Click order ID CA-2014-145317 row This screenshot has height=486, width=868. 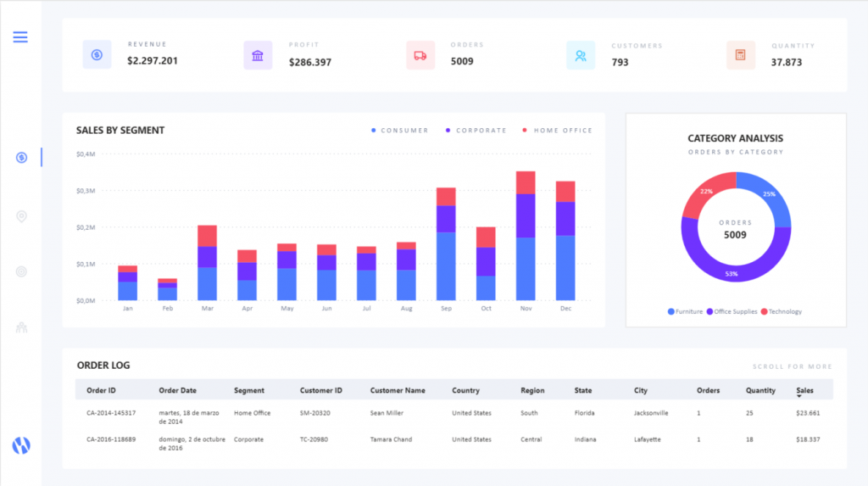113,413
